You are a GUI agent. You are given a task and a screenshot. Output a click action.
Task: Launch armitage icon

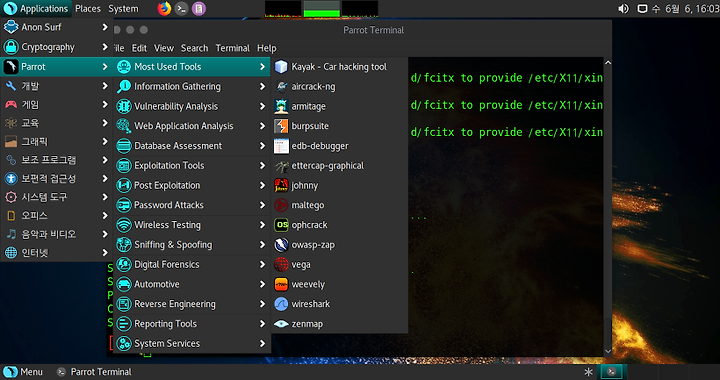[x=281, y=106]
